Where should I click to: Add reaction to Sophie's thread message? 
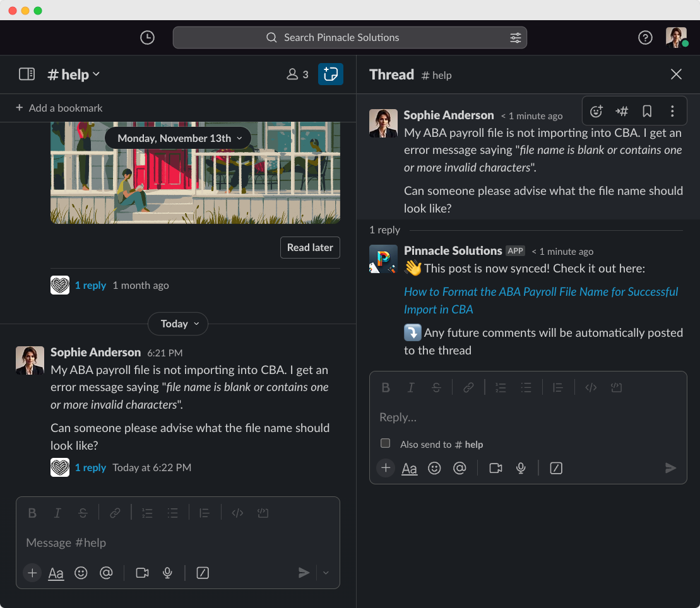596,111
